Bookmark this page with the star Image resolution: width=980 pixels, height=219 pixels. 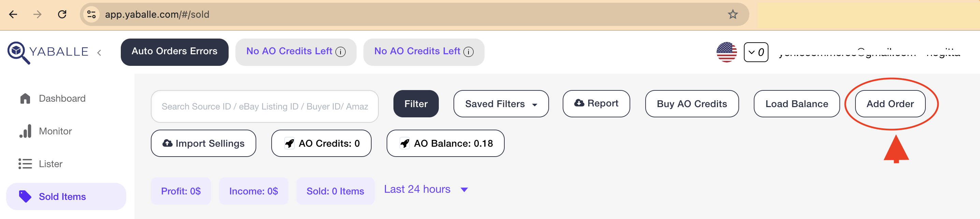[733, 14]
